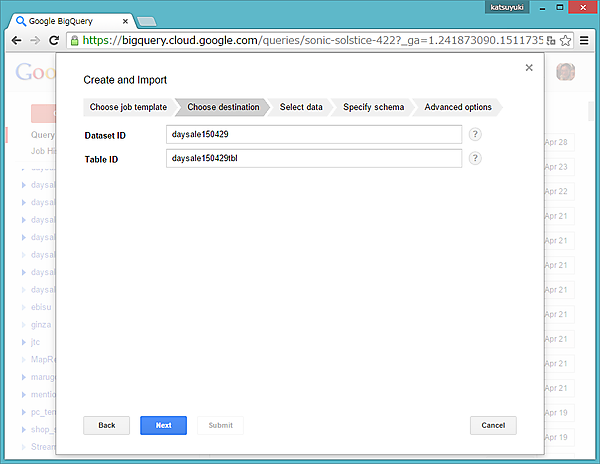This screenshot has height=464, width=600.
Task: Close the Create and Import dialog
Action: (x=529, y=68)
